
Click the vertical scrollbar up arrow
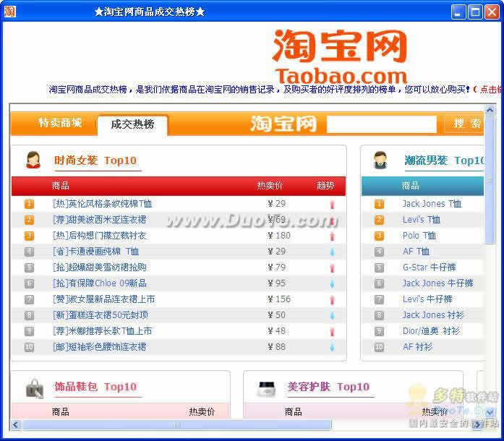[x=490, y=110]
